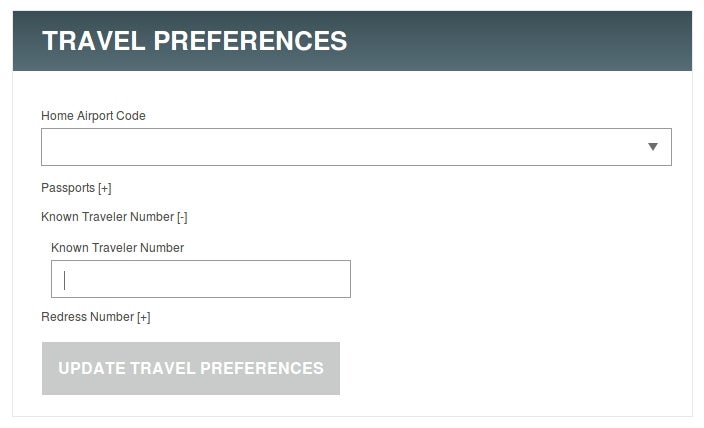
Task: Click the [+] symbol beside Redress Number
Action: (x=144, y=318)
